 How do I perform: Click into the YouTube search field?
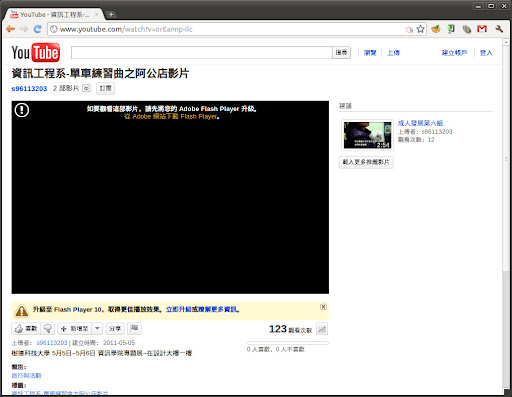202,53
